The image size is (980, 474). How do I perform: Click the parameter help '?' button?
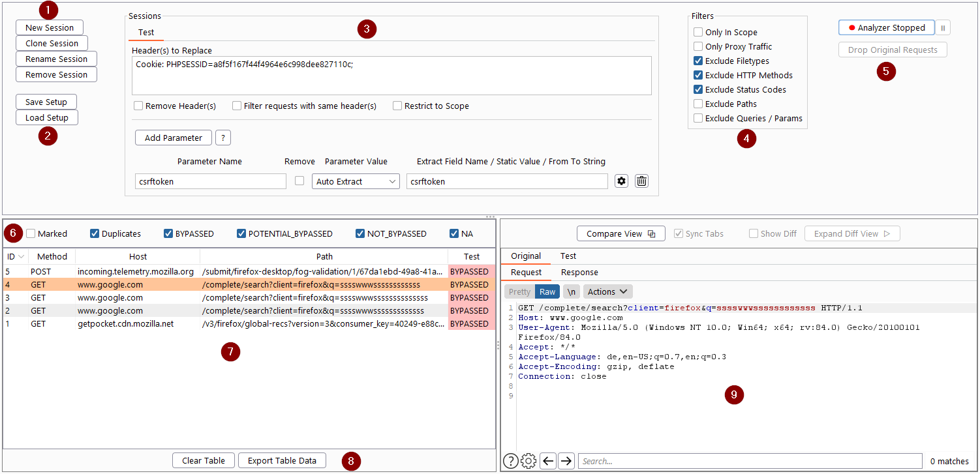coord(223,138)
